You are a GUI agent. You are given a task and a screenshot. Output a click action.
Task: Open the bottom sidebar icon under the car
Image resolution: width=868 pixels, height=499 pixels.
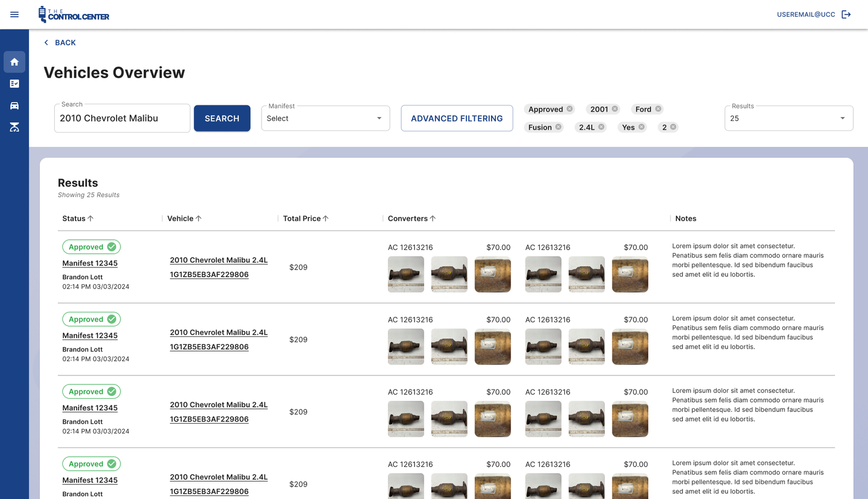click(x=15, y=127)
